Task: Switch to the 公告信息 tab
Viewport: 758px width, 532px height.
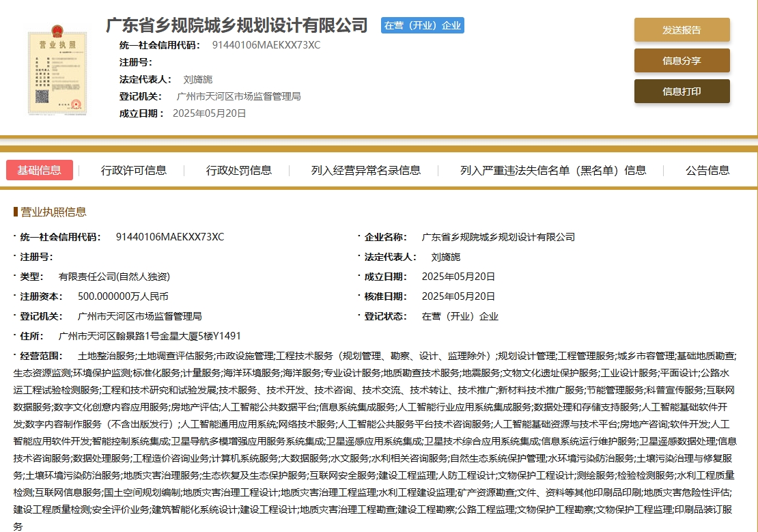Action: point(706,170)
